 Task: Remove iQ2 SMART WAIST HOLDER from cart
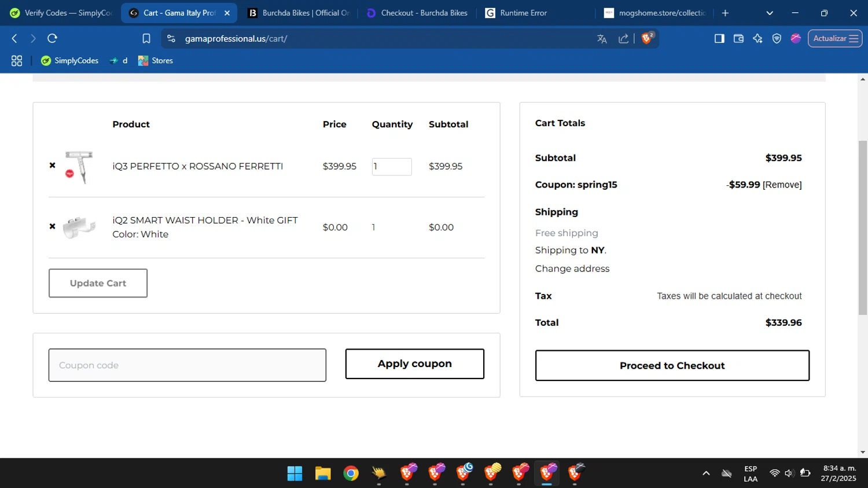[52, 226]
